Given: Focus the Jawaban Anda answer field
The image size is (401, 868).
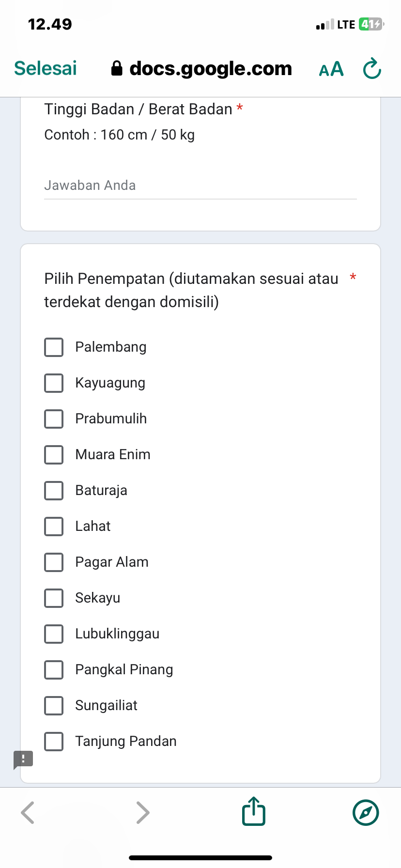Looking at the screenshot, I should click(x=200, y=186).
